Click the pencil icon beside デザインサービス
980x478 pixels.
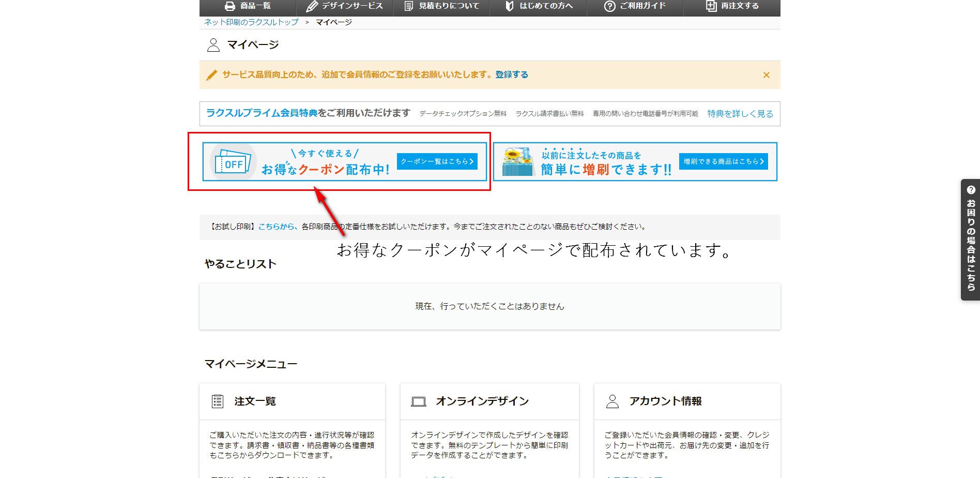point(312,6)
